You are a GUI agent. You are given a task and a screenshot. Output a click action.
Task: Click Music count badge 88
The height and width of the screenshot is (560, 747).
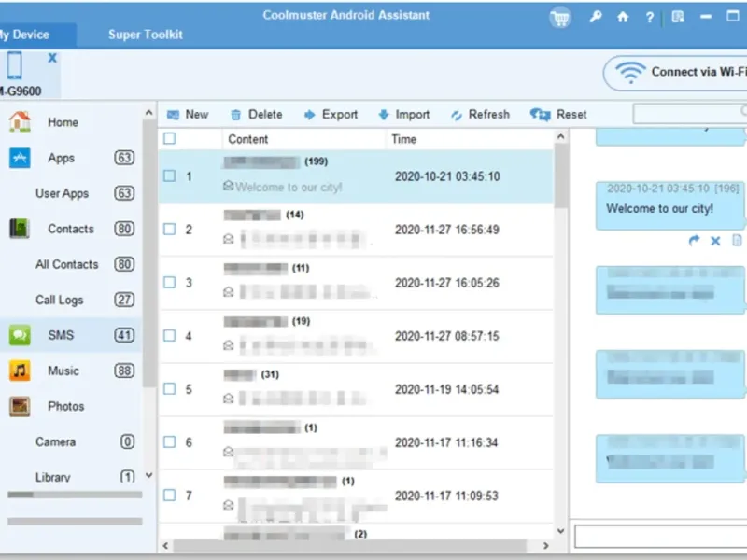click(124, 371)
